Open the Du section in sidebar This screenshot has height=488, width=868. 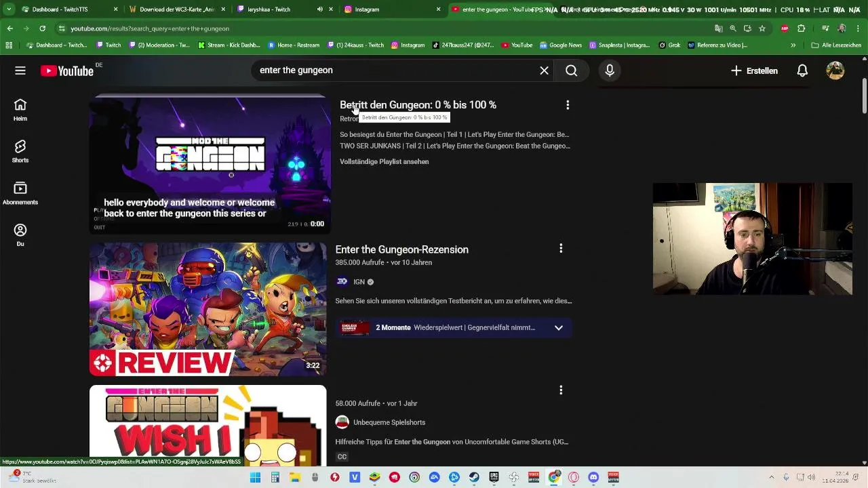[20, 235]
